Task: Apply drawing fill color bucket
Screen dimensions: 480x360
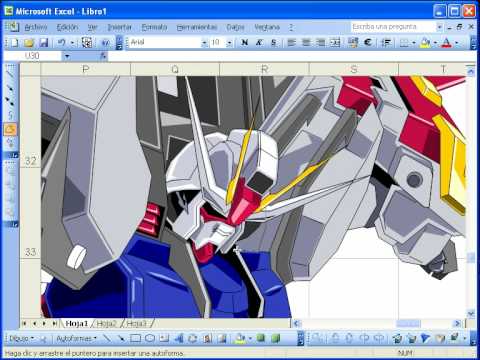Action: coord(240,338)
